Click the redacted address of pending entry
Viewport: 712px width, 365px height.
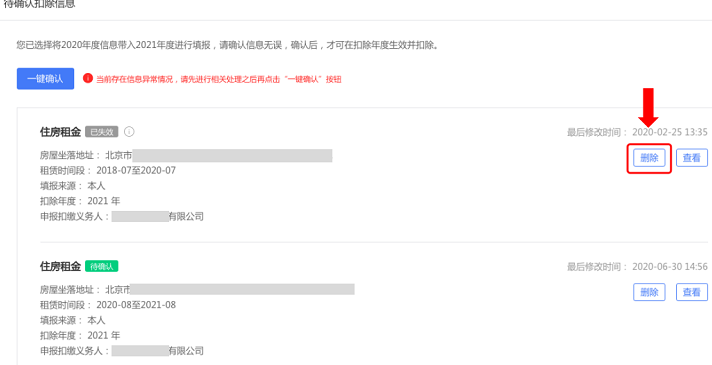[242, 289]
